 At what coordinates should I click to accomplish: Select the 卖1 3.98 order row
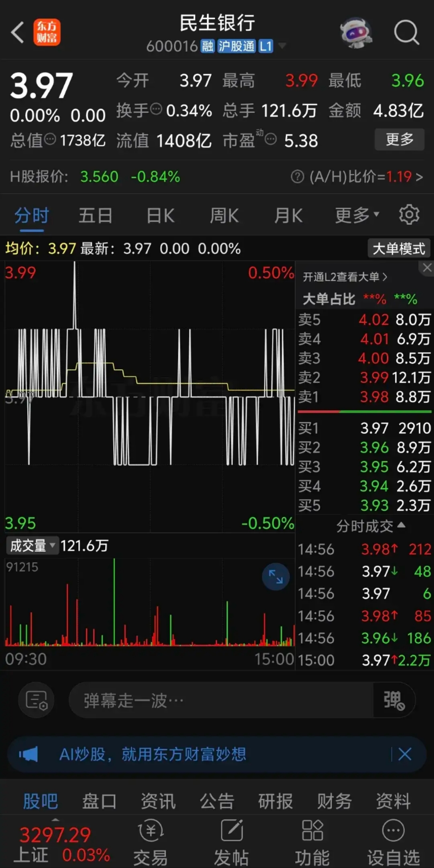pyautogui.click(x=364, y=396)
